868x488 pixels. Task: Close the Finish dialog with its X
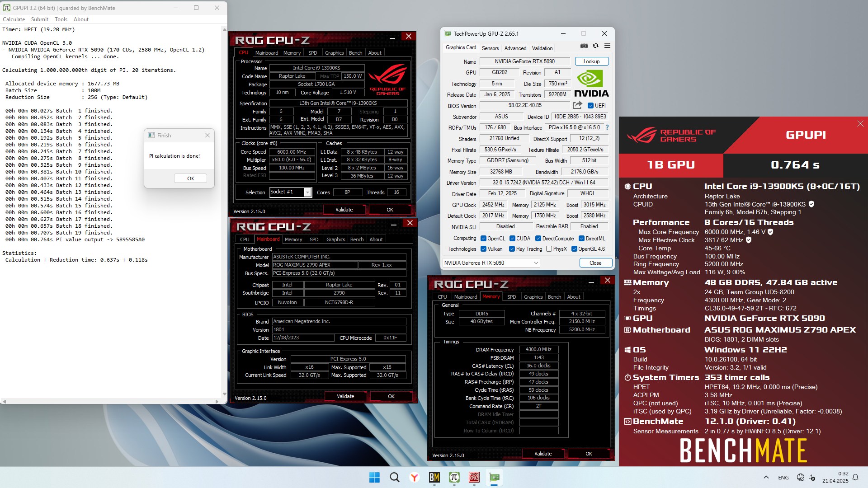click(x=207, y=135)
